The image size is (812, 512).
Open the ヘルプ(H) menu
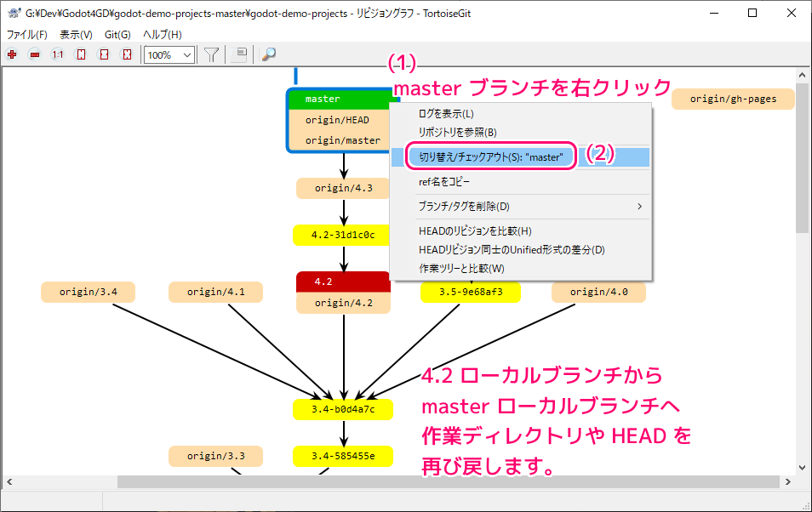162,35
